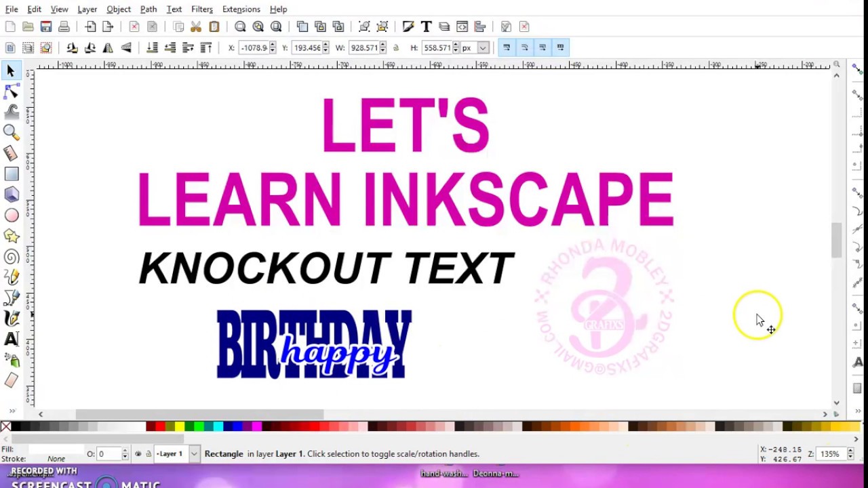Select the Calligraphy tool
868x488 pixels.
[x=11, y=319]
